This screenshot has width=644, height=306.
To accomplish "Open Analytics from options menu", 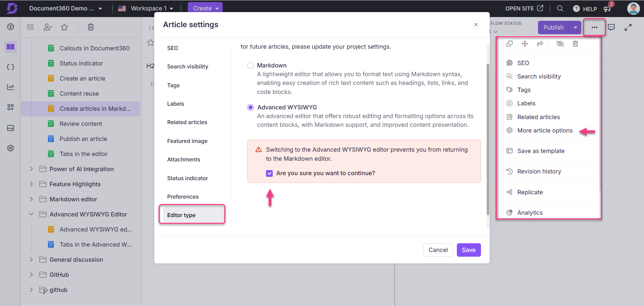I will pyautogui.click(x=530, y=213).
